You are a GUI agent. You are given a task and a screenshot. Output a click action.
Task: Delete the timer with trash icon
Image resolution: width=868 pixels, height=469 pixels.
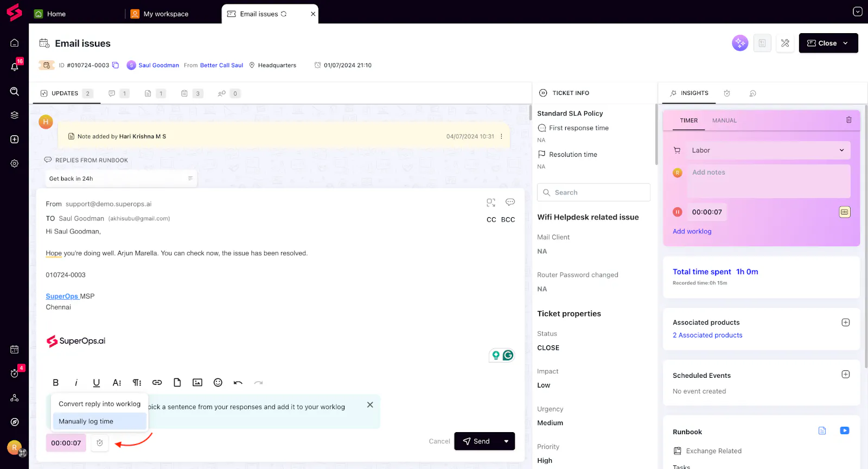click(849, 120)
